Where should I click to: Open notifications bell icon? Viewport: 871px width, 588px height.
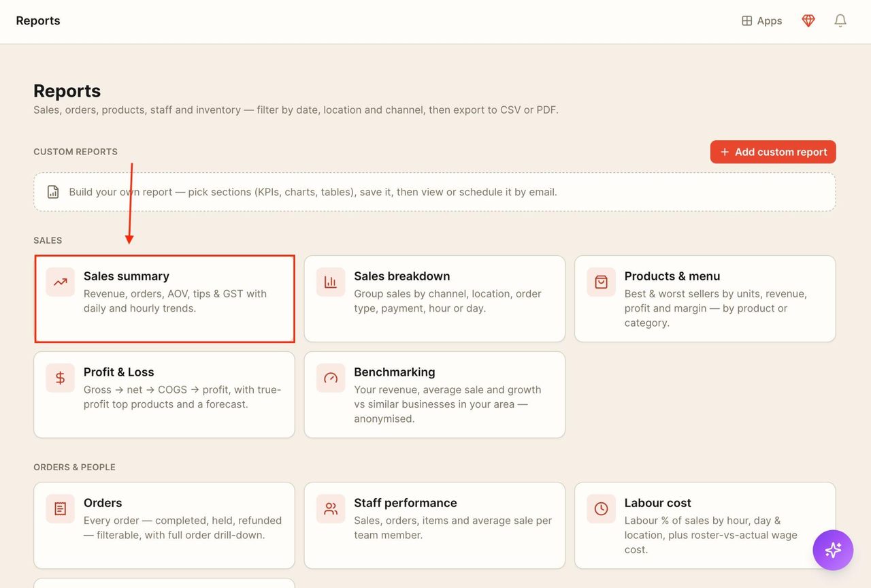tap(840, 21)
